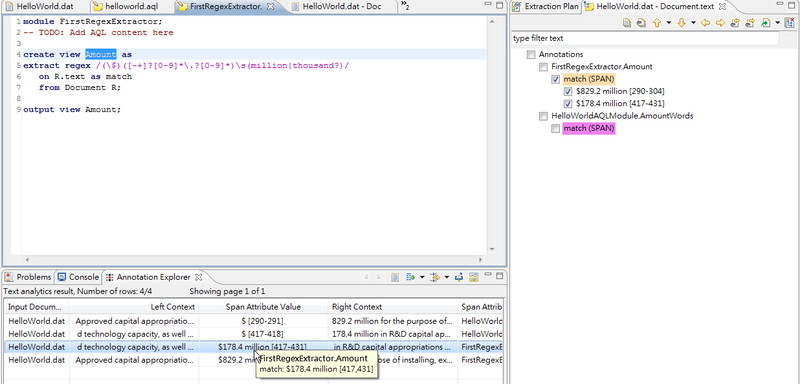This screenshot has height=384, width=800.
Task: Maximize the Document.text view panel
Action: click(x=792, y=5)
